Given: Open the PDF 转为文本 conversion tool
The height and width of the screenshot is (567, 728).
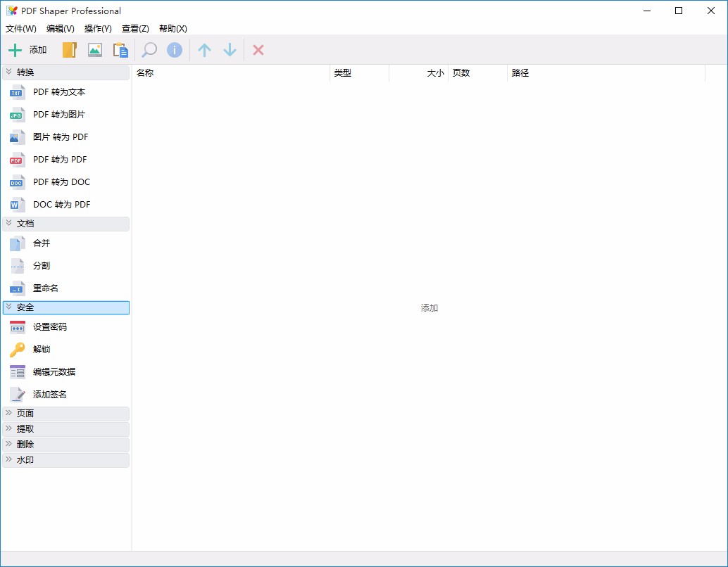Looking at the screenshot, I should [x=59, y=91].
